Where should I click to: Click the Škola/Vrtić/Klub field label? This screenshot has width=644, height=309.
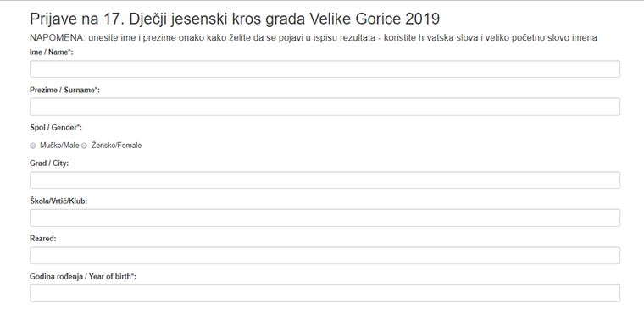[58, 201]
